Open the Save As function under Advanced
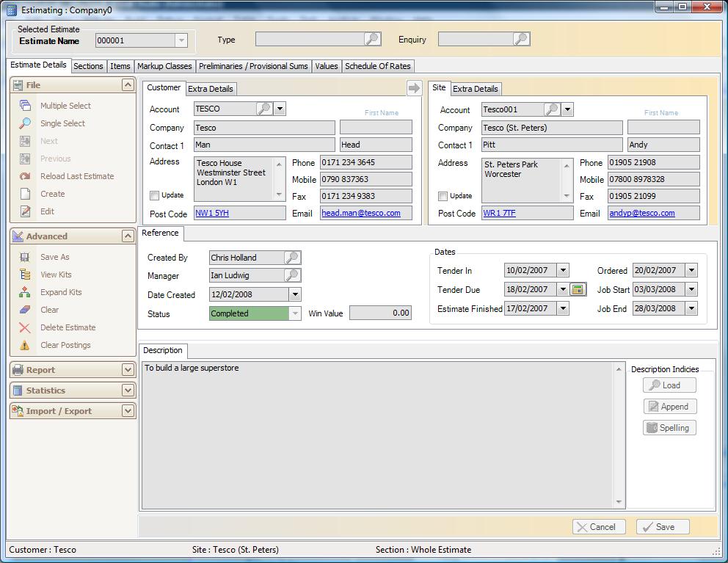The width and height of the screenshot is (728, 563). pyautogui.click(x=54, y=257)
